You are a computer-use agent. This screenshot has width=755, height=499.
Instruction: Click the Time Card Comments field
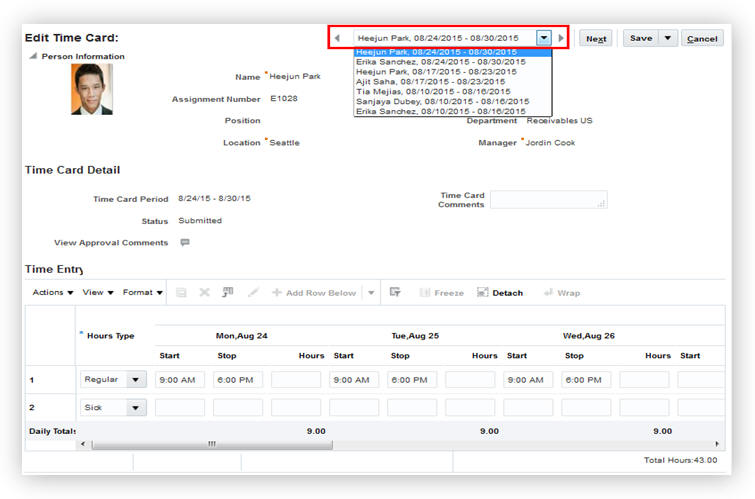point(548,199)
